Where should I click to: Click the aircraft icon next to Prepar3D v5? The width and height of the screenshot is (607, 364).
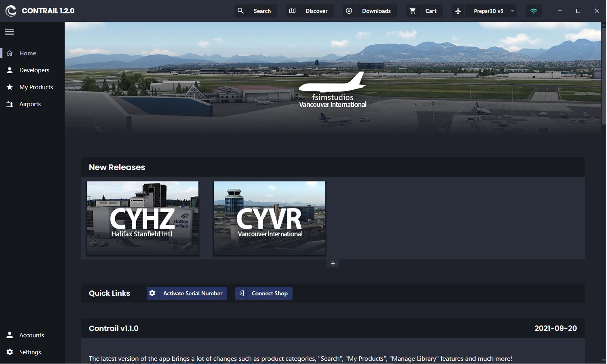pos(458,11)
